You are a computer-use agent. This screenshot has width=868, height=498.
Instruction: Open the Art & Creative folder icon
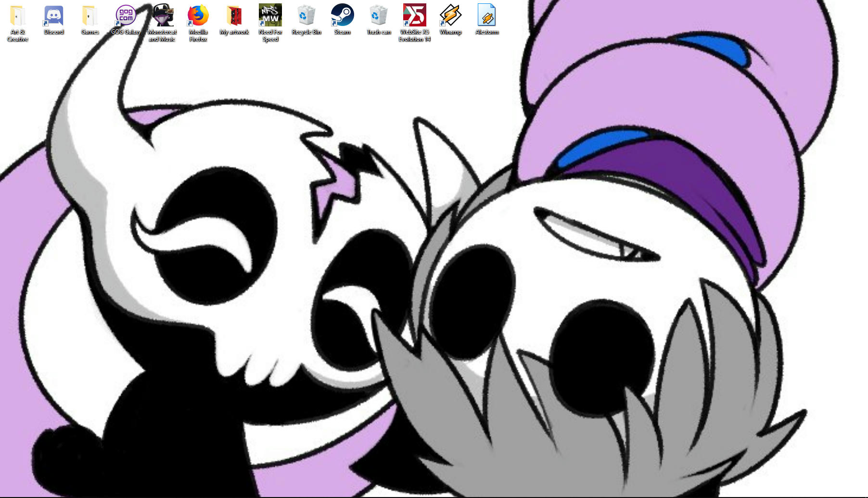pos(18,16)
